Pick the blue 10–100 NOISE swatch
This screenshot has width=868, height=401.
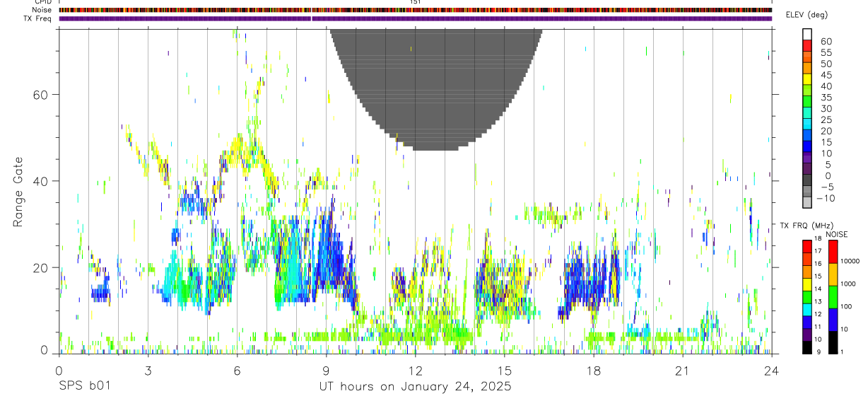(833, 319)
